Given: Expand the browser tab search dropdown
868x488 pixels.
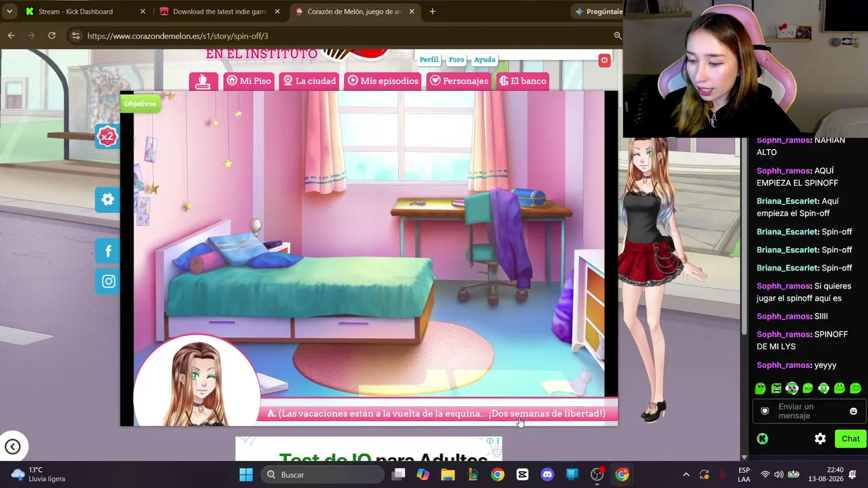Looking at the screenshot, I should coord(9,12).
